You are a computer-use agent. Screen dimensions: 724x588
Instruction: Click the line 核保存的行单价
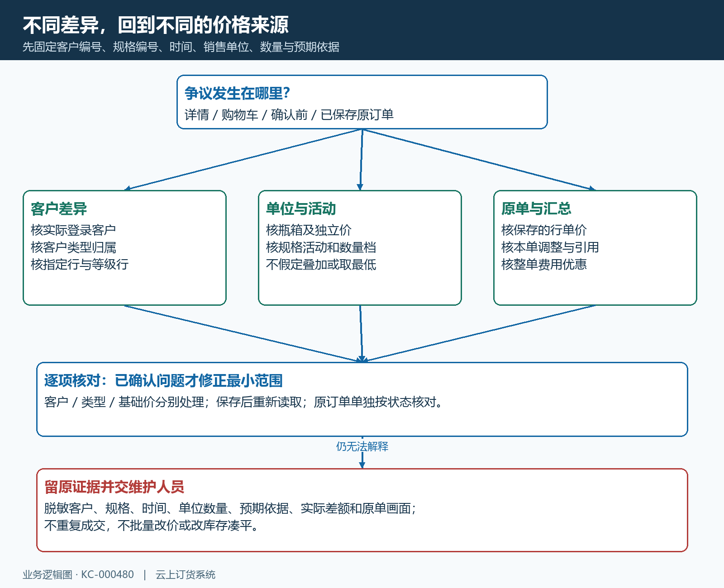(544, 230)
